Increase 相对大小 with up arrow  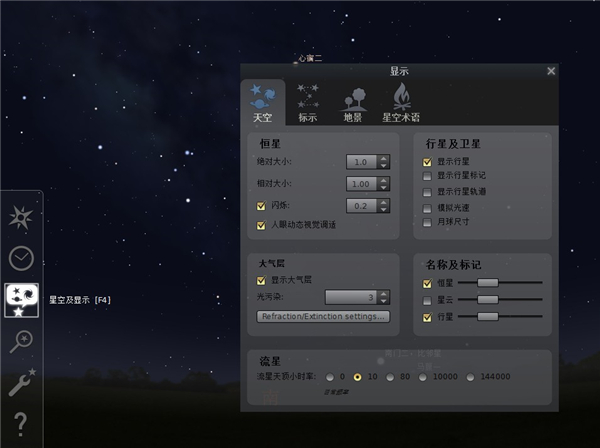tap(383, 180)
